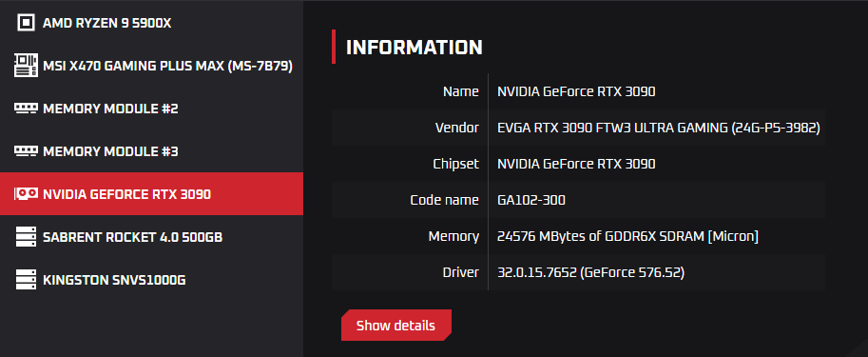Click the INFORMATION section heading
Viewport: 868px width, 357px height.
415,47
